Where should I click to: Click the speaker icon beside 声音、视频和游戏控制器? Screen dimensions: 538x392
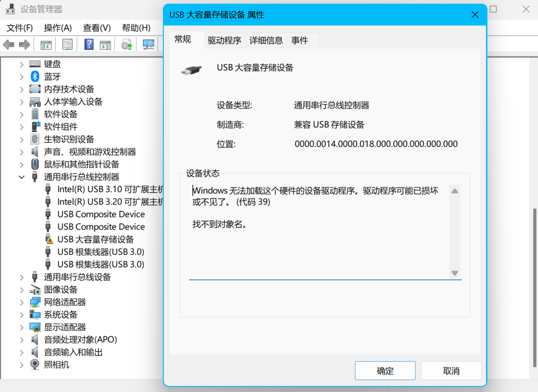35,151
